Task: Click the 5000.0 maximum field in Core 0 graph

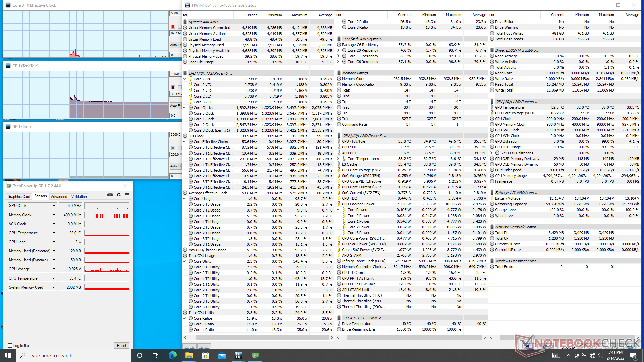Action: [x=176, y=13]
